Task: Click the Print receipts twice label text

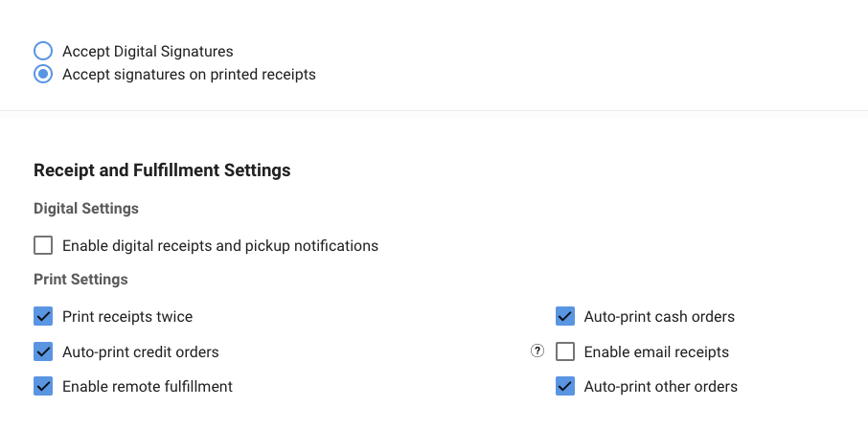Action: 127,317
